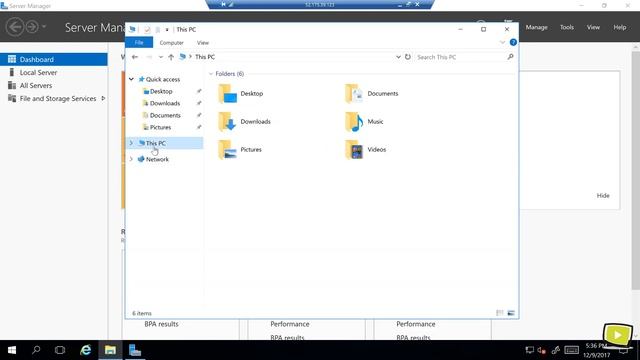This screenshot has height=360, width=640.
Task: Expand the Network tree node
Action: click(131, 159)
